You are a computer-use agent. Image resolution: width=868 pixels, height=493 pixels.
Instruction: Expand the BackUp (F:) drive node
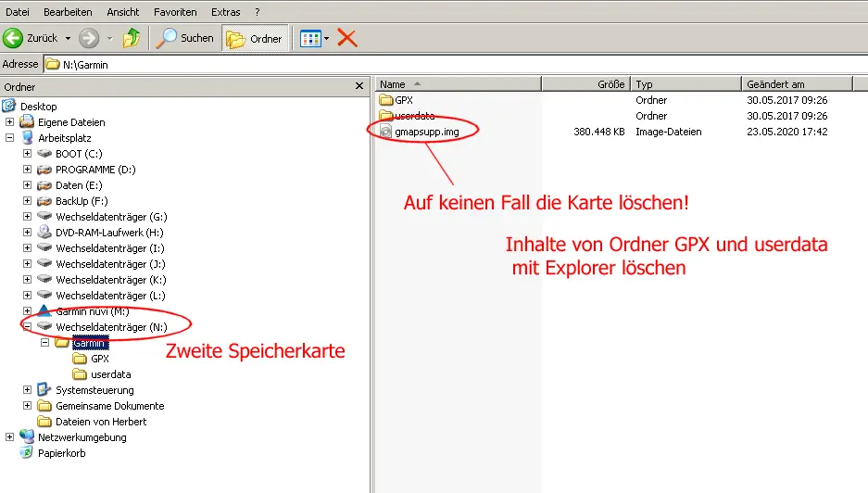(27, 200)
